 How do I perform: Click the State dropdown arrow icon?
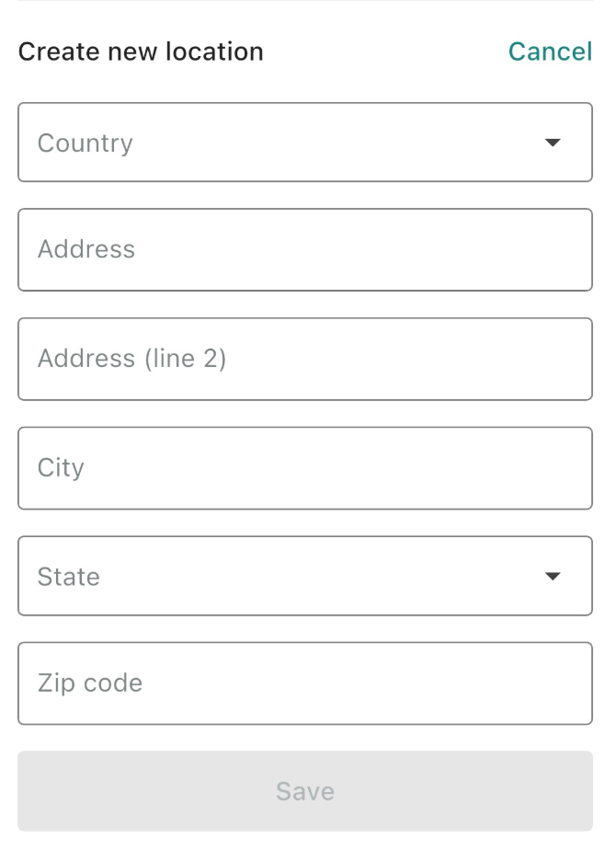(553, 577)
